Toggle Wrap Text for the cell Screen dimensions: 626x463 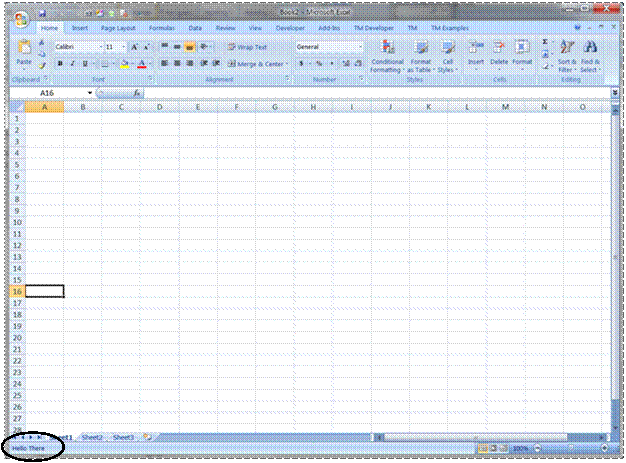(x=246, y=47)
